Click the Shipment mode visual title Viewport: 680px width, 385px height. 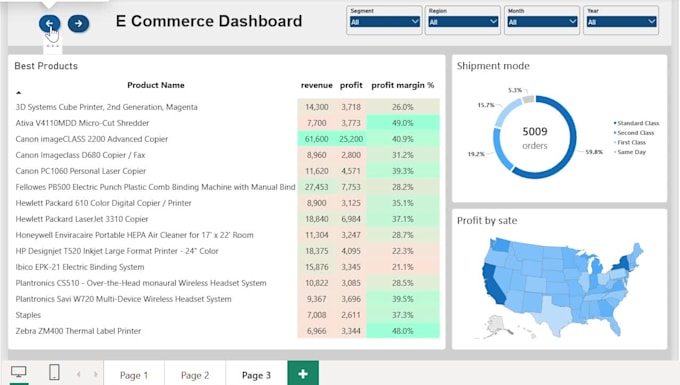pos(493,66)
